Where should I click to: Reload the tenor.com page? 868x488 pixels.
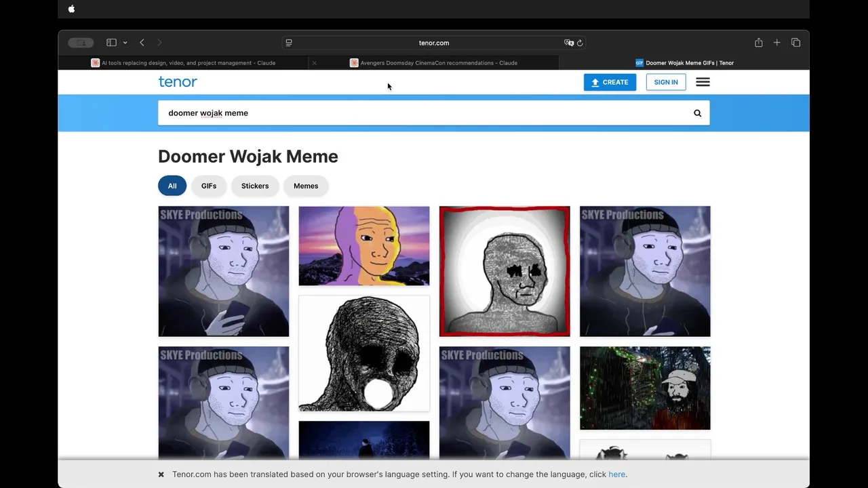pos(580,43)
